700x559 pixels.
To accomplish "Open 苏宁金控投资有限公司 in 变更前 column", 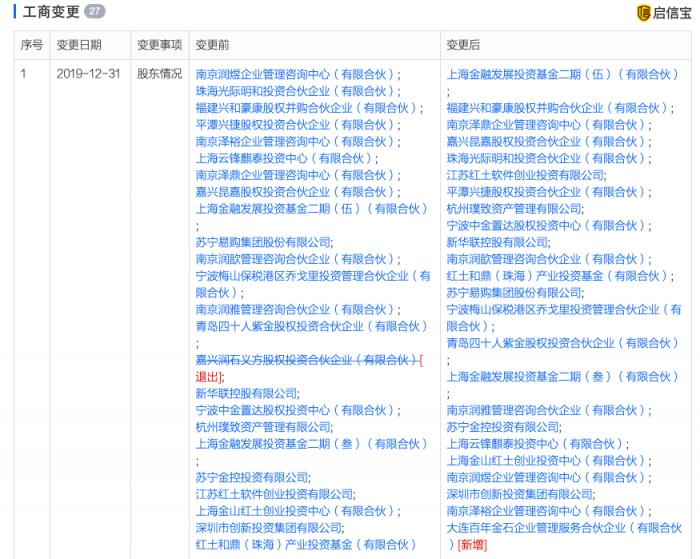I will click(x=251, y=478).
